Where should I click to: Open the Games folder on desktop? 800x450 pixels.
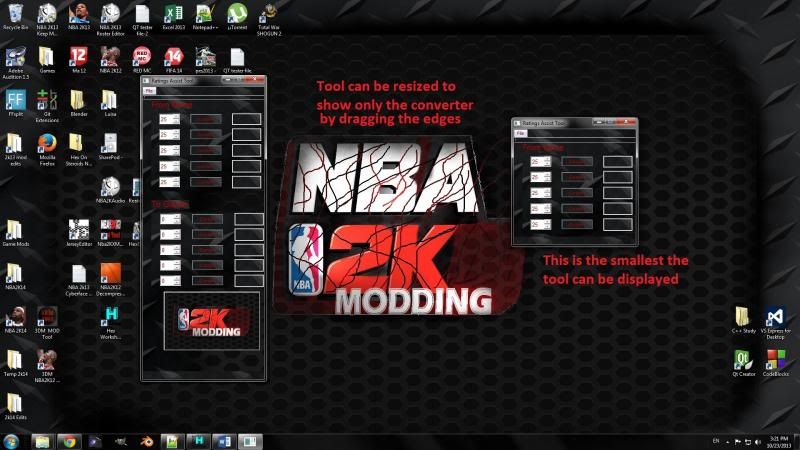47,60
